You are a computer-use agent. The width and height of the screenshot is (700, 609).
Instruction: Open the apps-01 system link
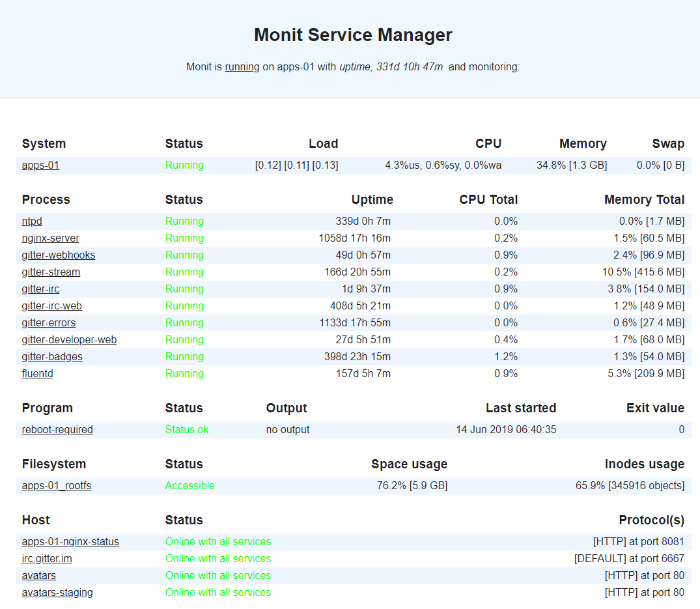tap(40, 165)
